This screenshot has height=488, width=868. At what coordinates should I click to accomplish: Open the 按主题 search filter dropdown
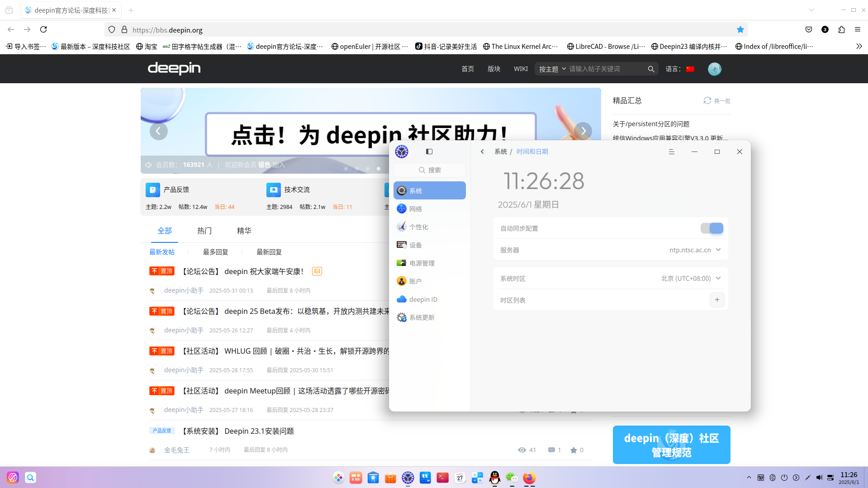(552, 69)
